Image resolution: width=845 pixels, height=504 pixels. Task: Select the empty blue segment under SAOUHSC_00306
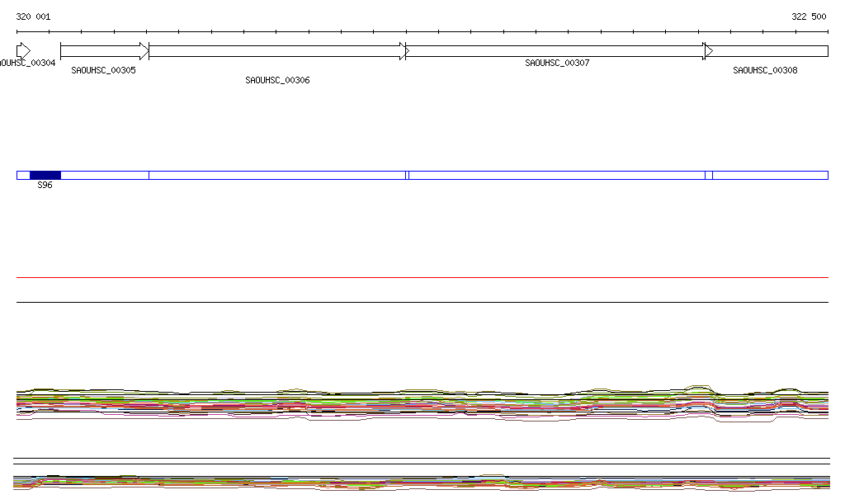pyautogui.click(x=277, y=175)
